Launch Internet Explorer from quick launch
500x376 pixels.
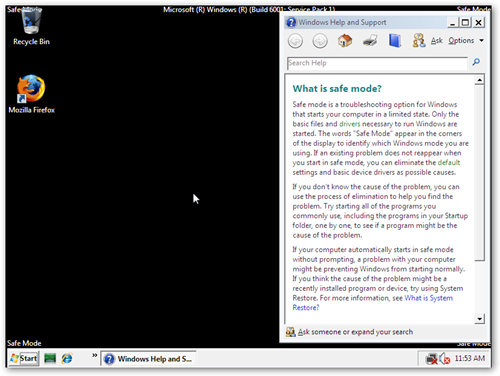point(67,359)
